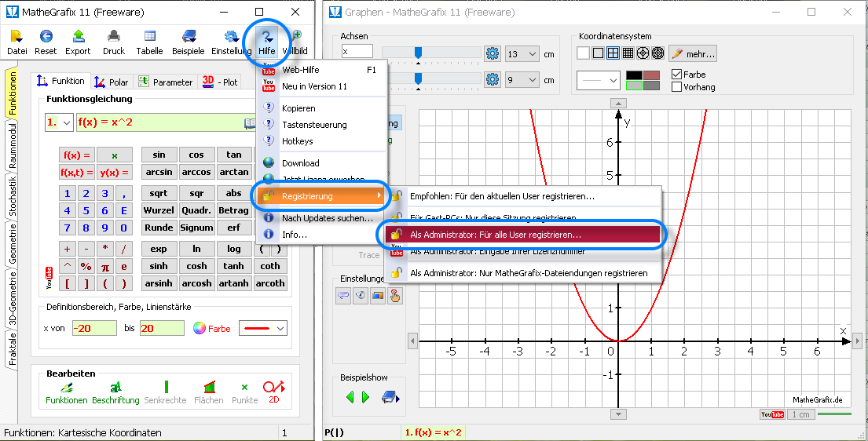Select the fine grid coordinate style
This screenshot has width=868, height=441.
pyautogui.click(x=628, y=53)
